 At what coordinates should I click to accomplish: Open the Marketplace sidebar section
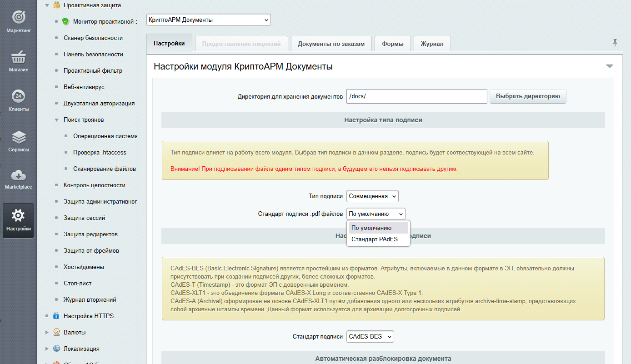18,179
